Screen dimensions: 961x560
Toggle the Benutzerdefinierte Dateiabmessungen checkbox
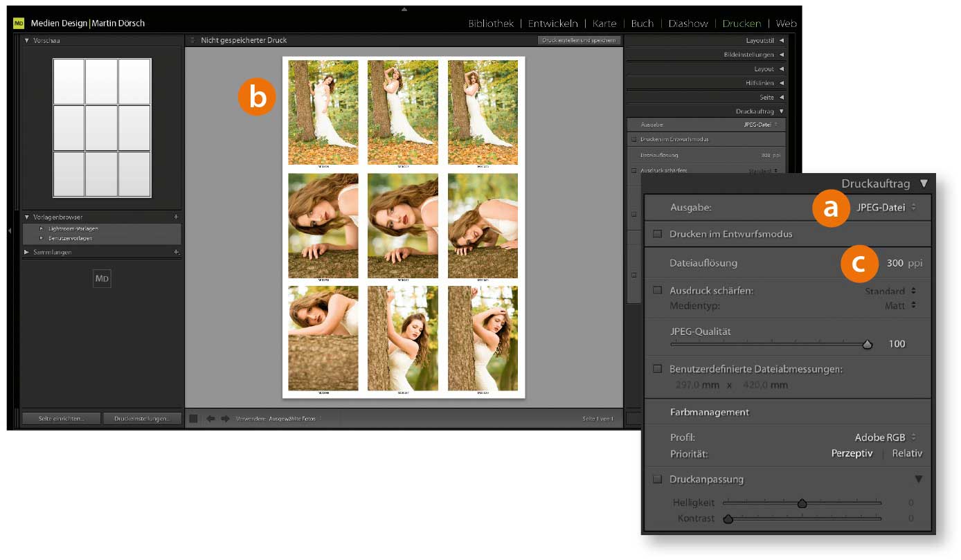[x=657, y=369]
